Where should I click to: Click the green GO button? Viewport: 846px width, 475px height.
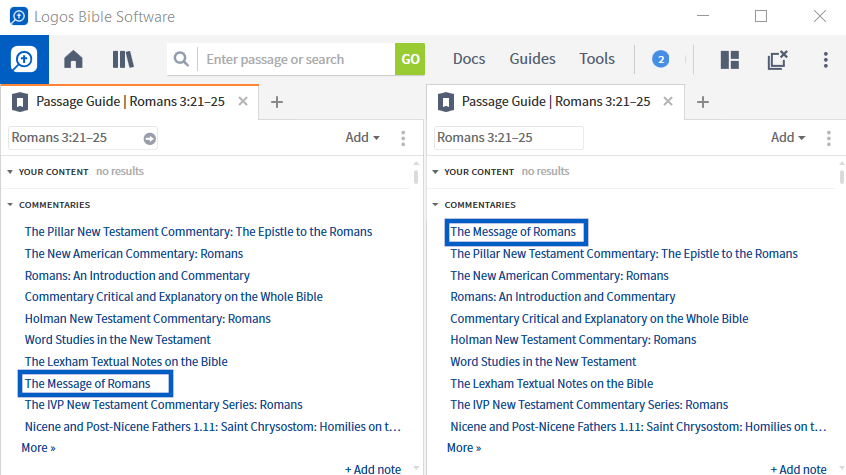[x=410, y=59]
